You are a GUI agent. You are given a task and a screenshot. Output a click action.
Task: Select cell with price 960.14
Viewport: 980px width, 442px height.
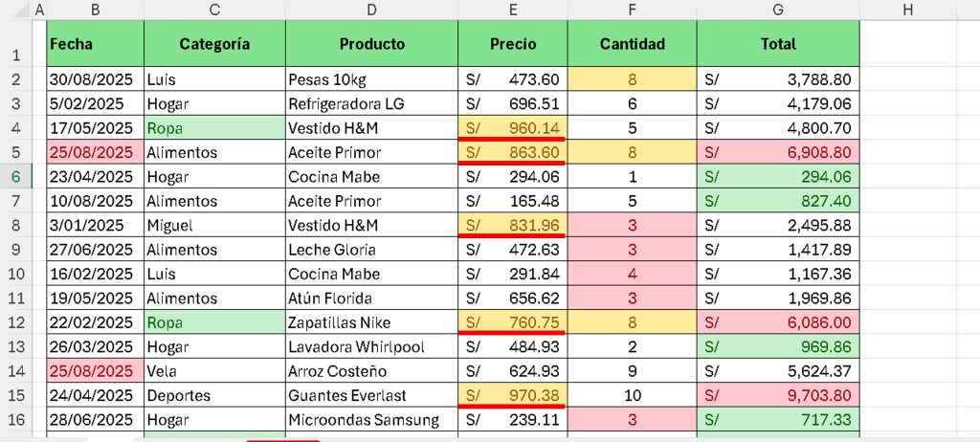[513, 128]
